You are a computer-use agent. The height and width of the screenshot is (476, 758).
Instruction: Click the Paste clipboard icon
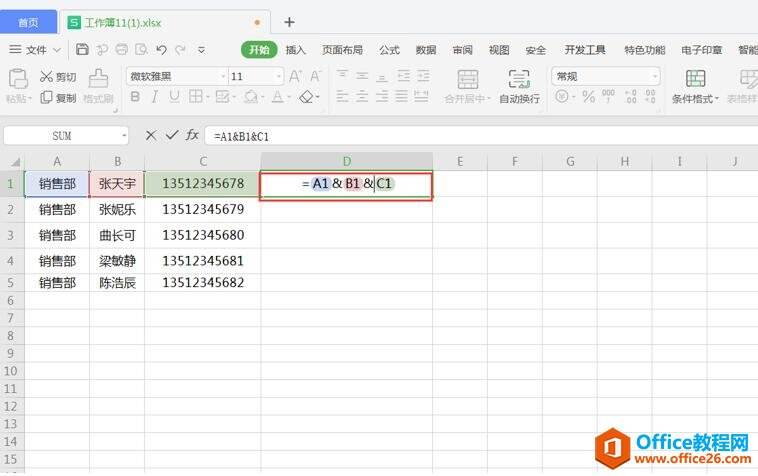pos(18,79)
